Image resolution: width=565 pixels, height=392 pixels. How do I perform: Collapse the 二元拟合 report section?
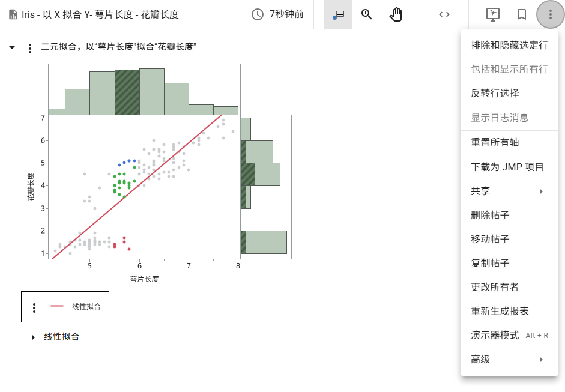coord(12,47)
